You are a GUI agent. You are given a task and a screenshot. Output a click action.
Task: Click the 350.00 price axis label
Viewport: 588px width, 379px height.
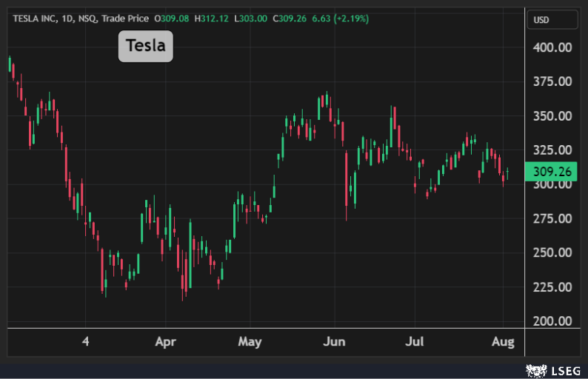tap(552, 116)
